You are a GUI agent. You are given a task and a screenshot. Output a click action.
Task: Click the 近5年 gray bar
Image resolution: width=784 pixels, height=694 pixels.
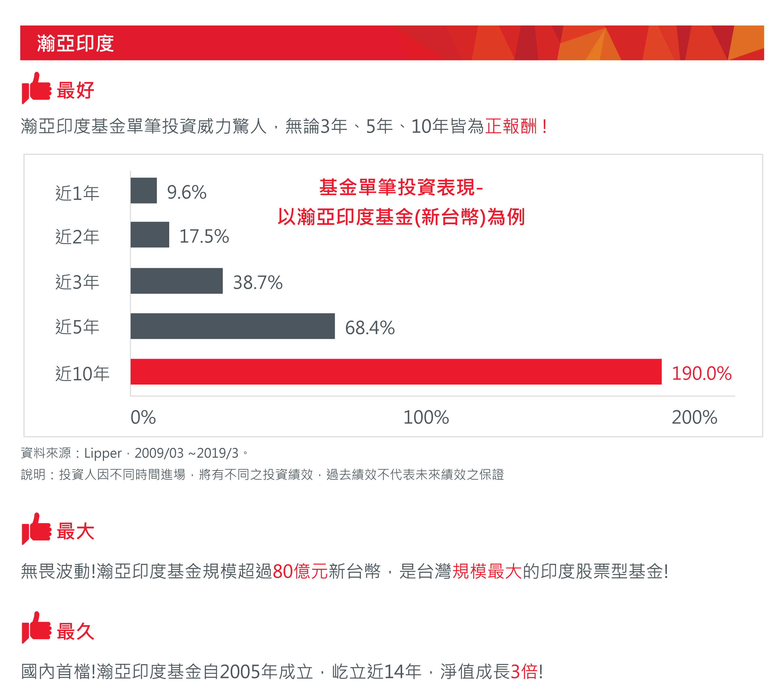[x=233, y=326]
